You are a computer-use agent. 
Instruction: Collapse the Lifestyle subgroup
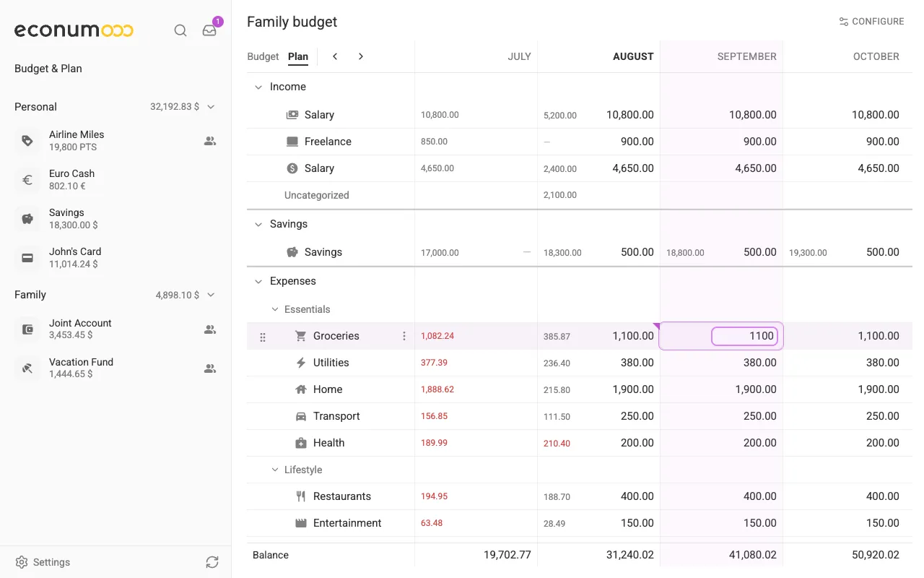274,470
